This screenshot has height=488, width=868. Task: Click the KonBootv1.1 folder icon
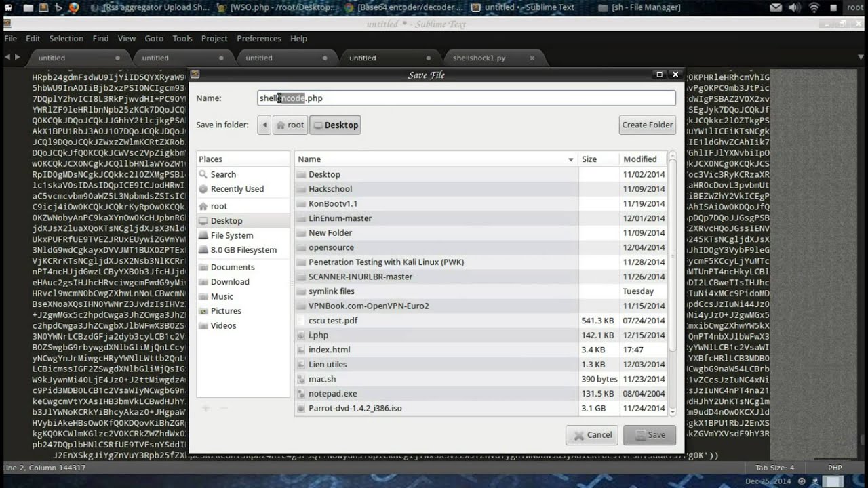pyautogui.click(x=302, y=203)
